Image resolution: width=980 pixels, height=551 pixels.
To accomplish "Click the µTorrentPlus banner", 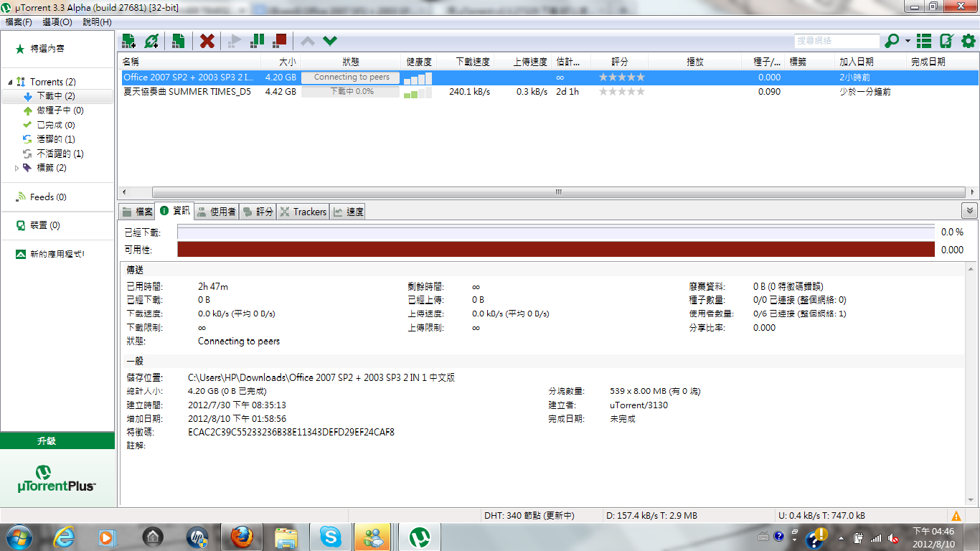I will tap(57, 479).
